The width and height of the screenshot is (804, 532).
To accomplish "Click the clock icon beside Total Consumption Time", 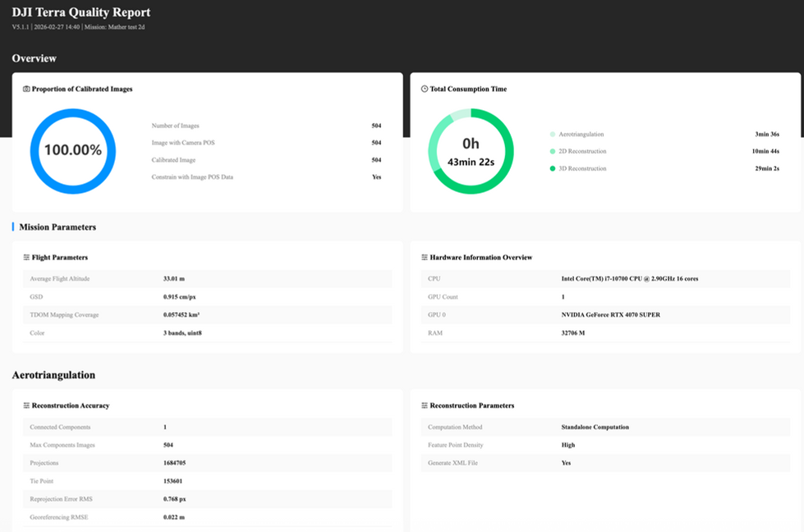I will [425, 89].
